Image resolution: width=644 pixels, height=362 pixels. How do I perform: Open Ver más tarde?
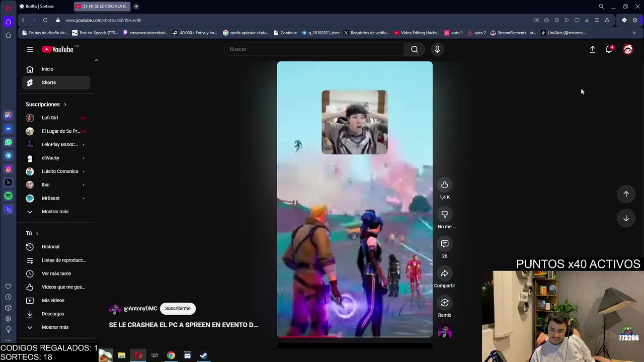coord(56,274)
